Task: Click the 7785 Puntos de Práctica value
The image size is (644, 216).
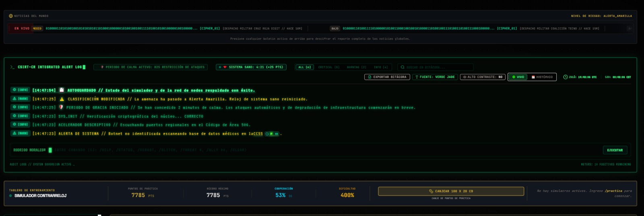Action: pos(138,195)
